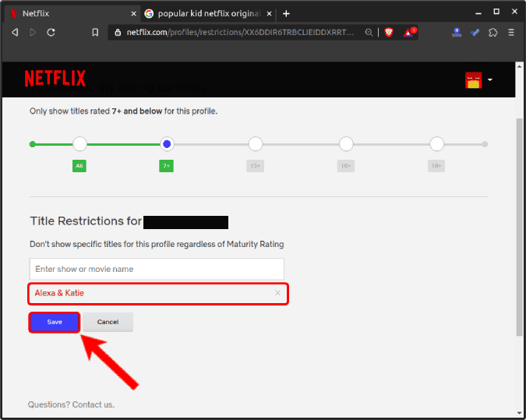Screen dimensions: 526x420
Task: Select the 13+ slider point
Action: [x=256, y=144]
